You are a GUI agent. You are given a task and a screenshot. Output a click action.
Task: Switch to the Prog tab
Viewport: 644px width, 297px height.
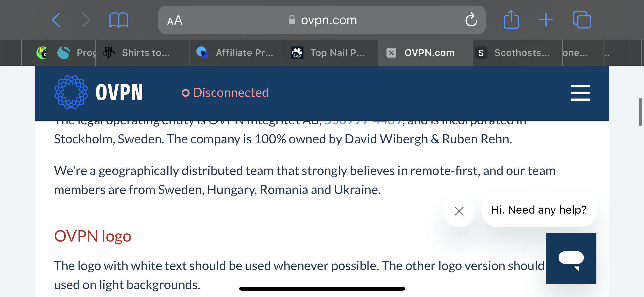(71, 53)
